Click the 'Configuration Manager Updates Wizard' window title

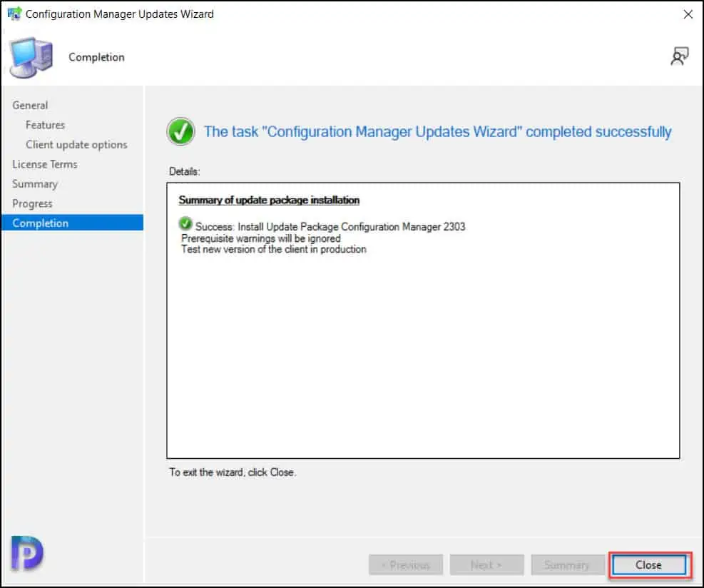click(x=119, y=14)
